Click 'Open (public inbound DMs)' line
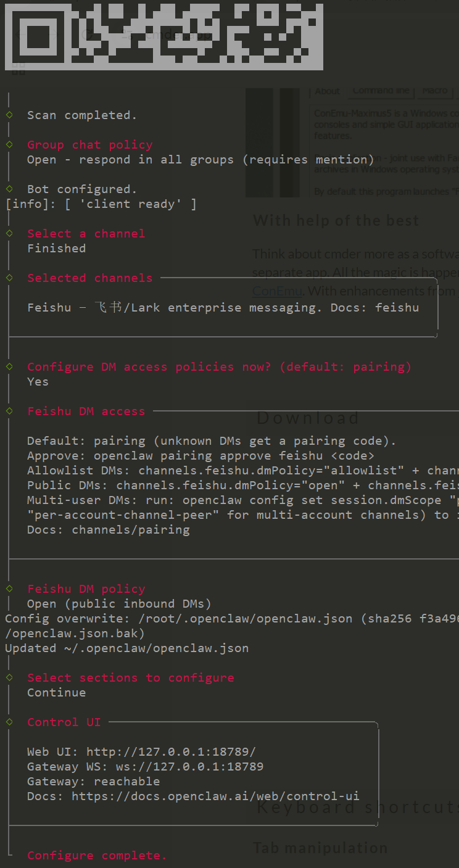 (x=119, y=604)
